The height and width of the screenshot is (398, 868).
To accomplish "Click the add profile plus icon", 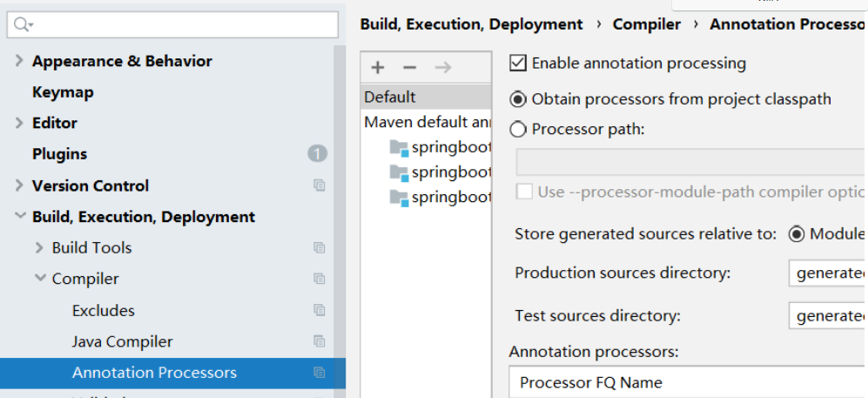I will click(378, 67).
